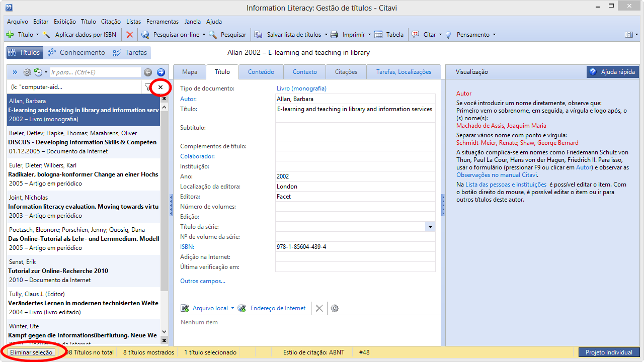Clear the filter with the X button

coord(160,87)
